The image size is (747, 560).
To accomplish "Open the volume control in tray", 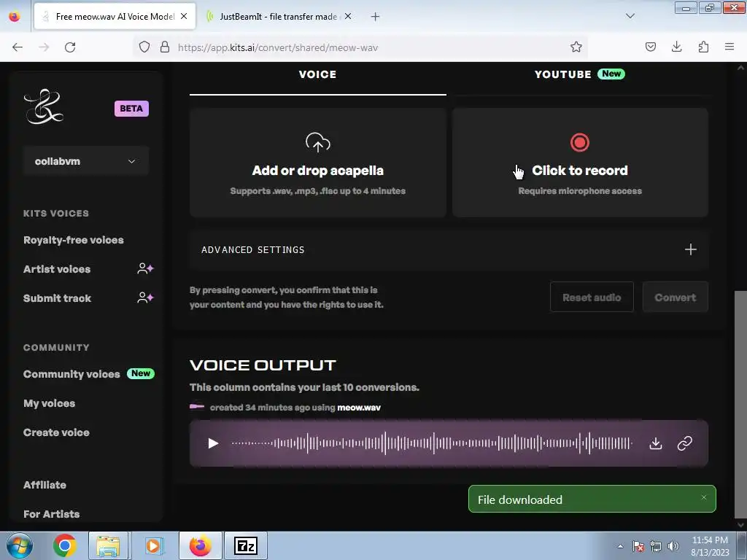I will pyautogui.click(x=673, y=546).
